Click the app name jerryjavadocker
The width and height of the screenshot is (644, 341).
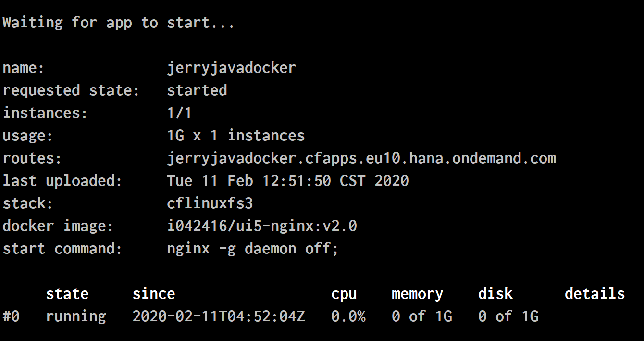(231, 68)
